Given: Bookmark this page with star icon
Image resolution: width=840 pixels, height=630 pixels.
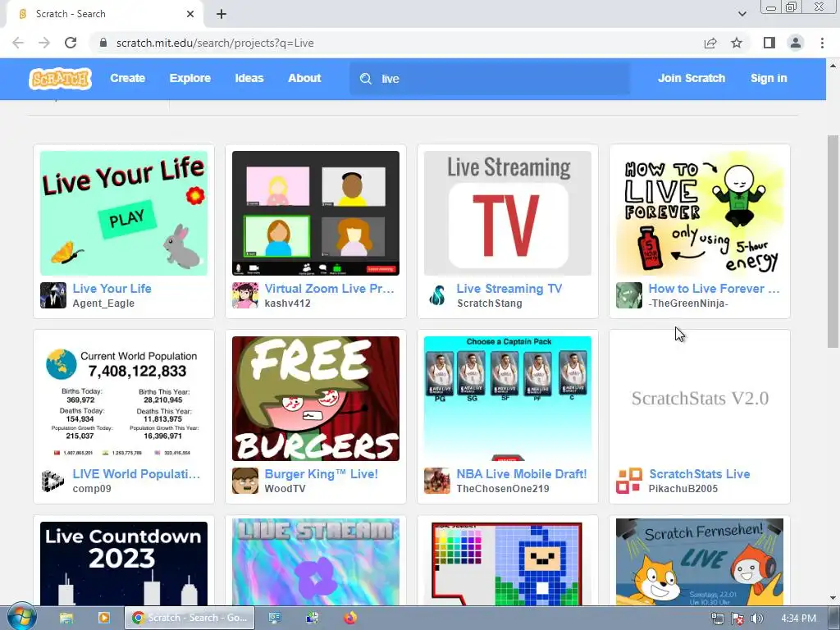Looking at the screenshot, I should [x=737, y=43].
